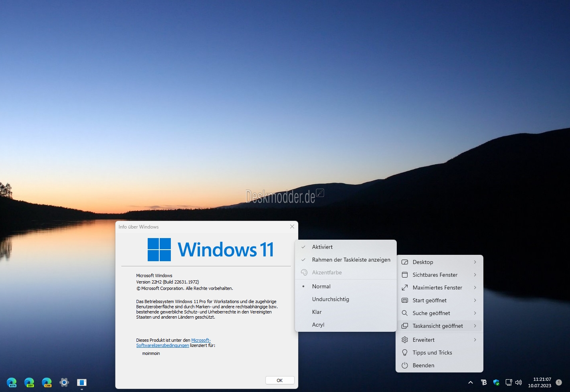Click the Maximiertes Fenster arrow icon
570x392 pixels.
[x=405, y=288]
